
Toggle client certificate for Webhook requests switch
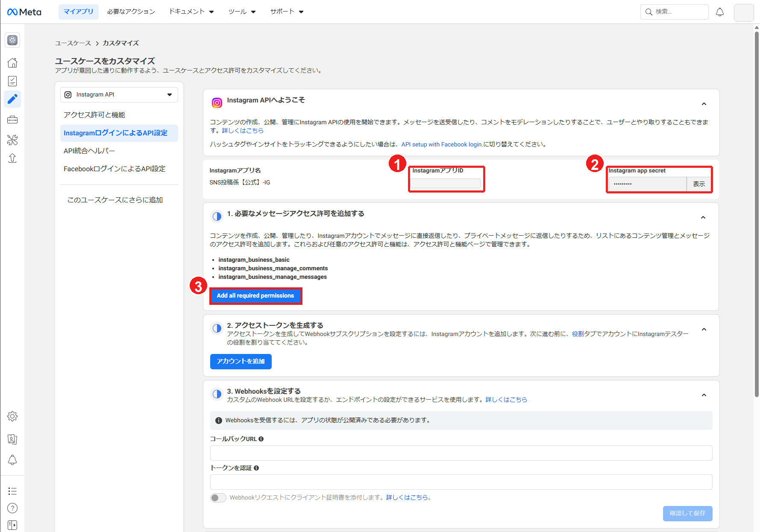tap(218, 498)
